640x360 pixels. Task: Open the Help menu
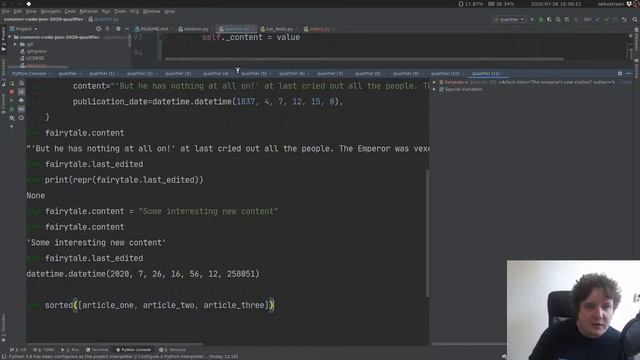coord(169,11)
